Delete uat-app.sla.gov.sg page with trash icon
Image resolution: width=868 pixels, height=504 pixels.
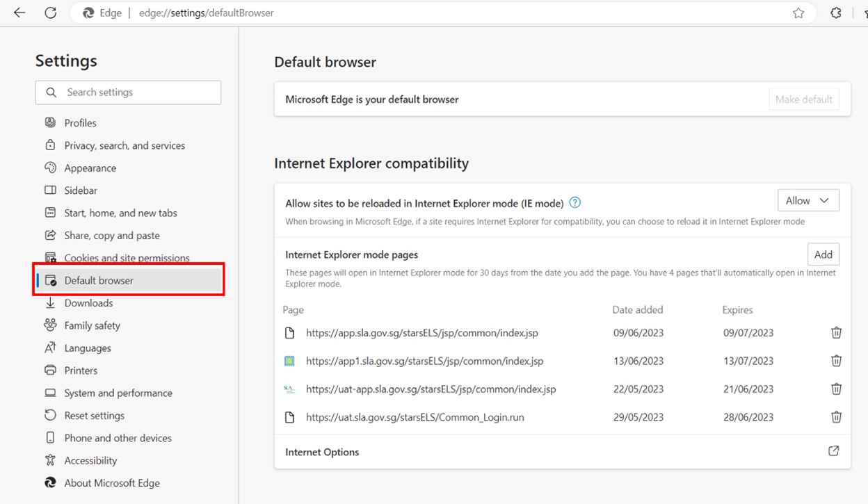point(837,389)
